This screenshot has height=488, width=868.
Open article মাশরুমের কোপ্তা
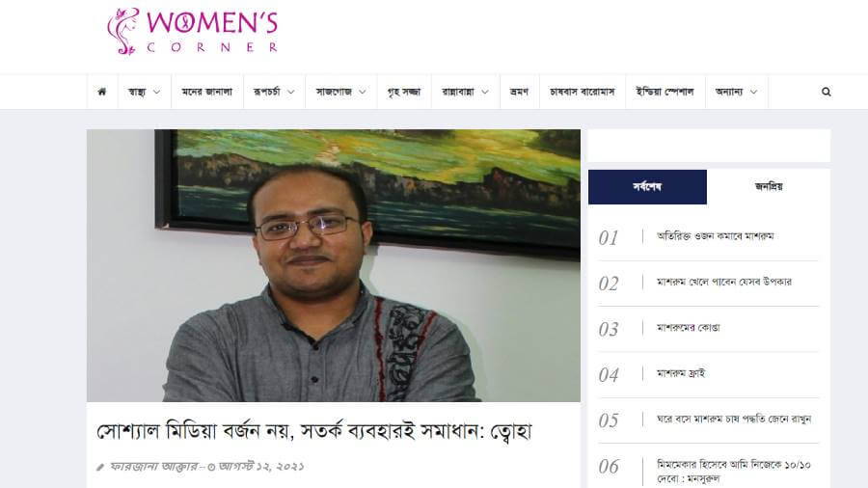point(688,328)
